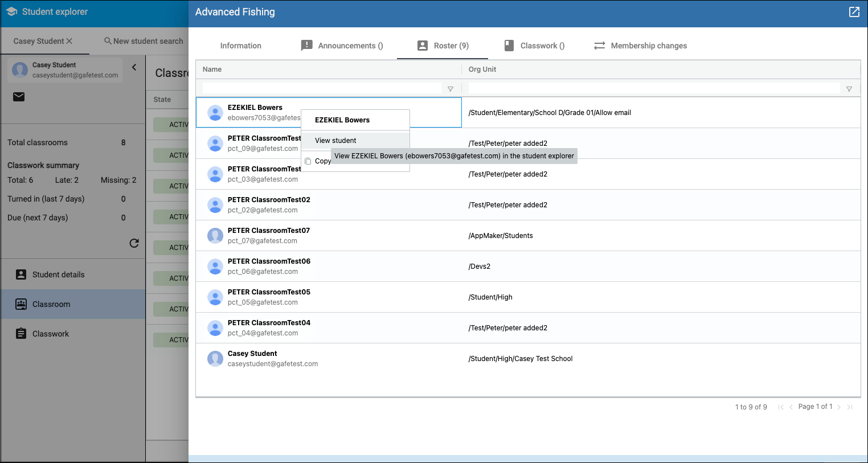Image resolution: width=868 pixels, height=463 pixels.
Task: Open classroom in new window icon
Action: click(x=854, y=12)
